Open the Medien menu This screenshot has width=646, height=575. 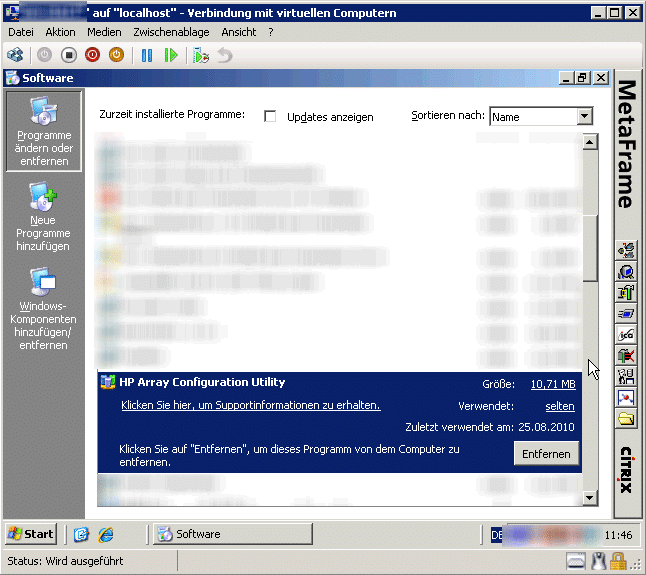pos(104,32)
